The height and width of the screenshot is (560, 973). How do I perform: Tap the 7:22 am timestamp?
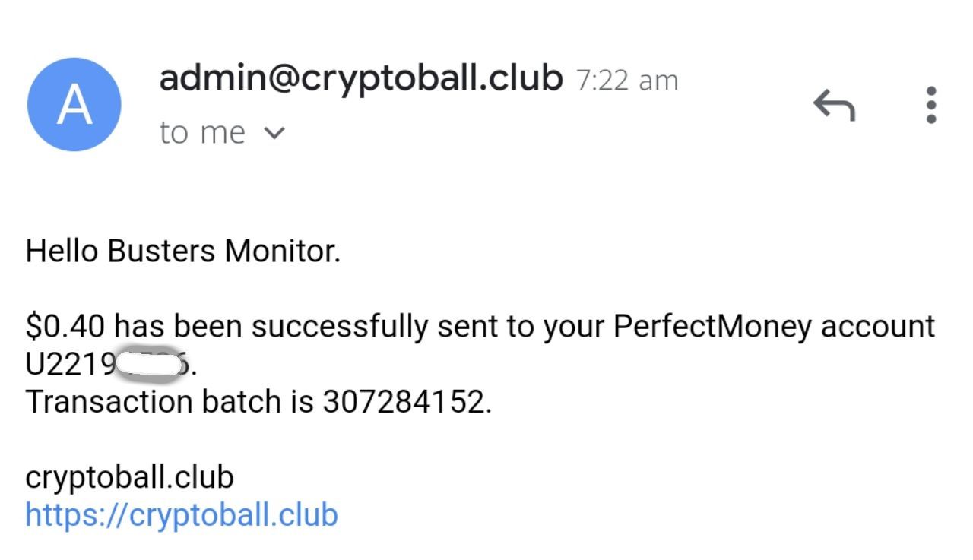pyautogui.click(x=626, y=80)
